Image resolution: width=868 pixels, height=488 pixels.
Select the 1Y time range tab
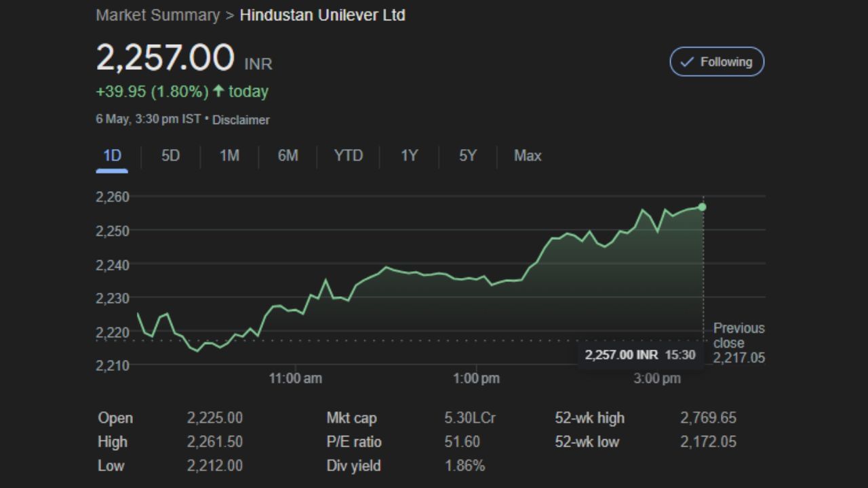[409, 156]
